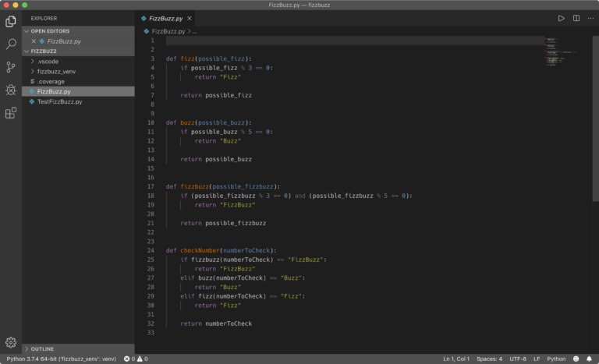
Task: Open the .coverage file in explorer
Action: point(51,81)
